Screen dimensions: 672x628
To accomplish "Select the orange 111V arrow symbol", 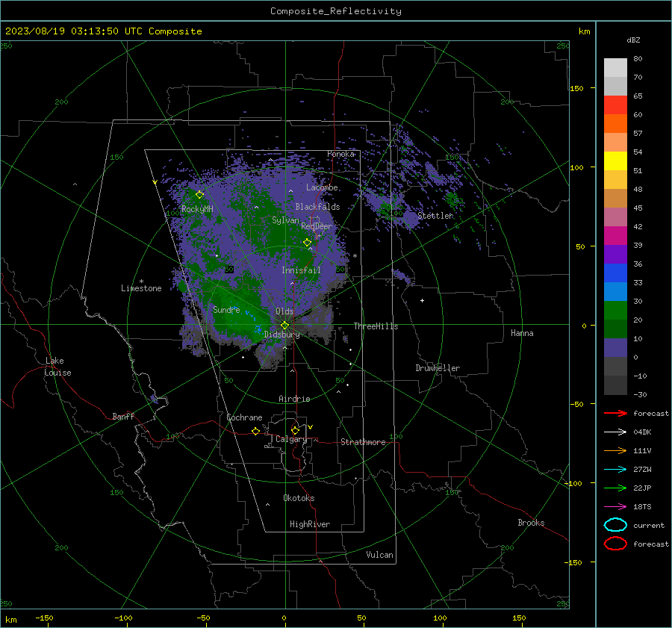I will pos(615,450).
